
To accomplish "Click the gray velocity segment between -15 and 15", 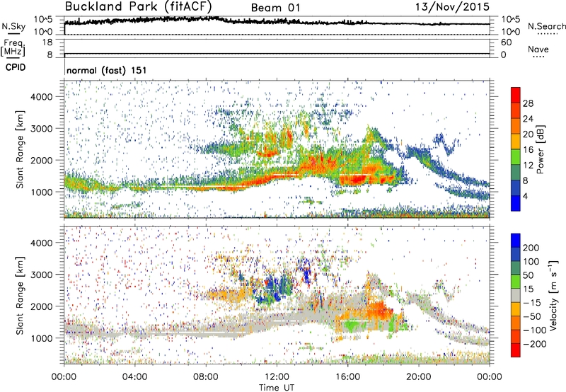I will point(516,295).
